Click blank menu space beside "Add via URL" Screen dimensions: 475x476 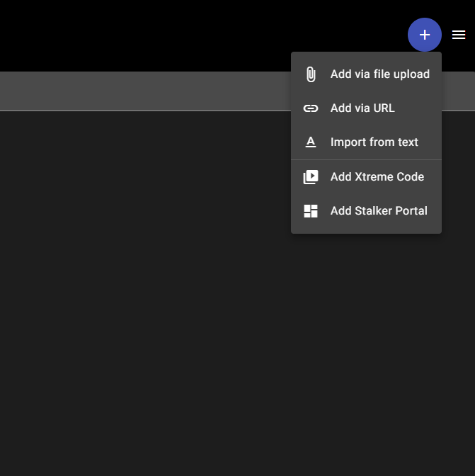point(421,108)
